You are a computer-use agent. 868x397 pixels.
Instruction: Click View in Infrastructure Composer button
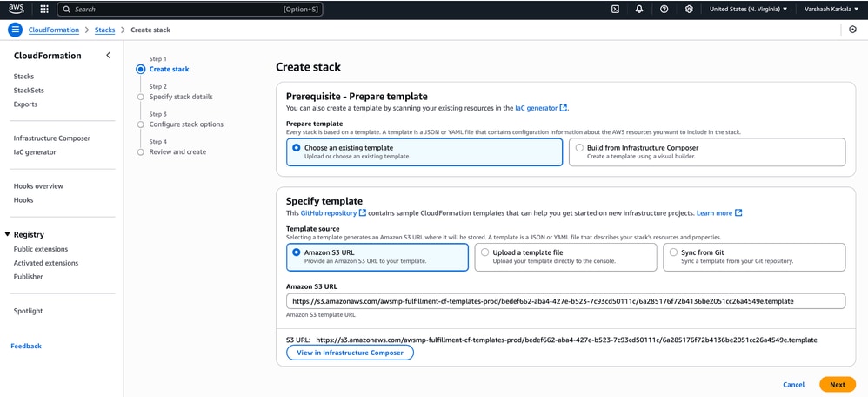(x=350, y=353)
